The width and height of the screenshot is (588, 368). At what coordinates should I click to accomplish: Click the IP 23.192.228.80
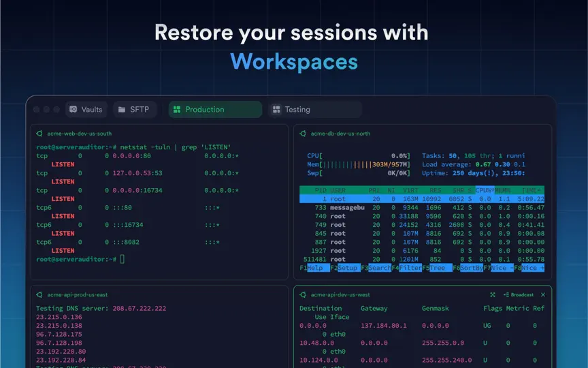pyautogui.click(x=61, y=352)
